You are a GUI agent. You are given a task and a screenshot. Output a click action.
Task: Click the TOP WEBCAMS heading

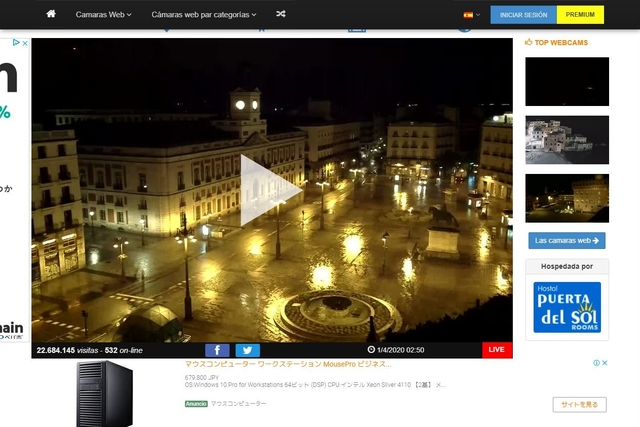[561, 42]
